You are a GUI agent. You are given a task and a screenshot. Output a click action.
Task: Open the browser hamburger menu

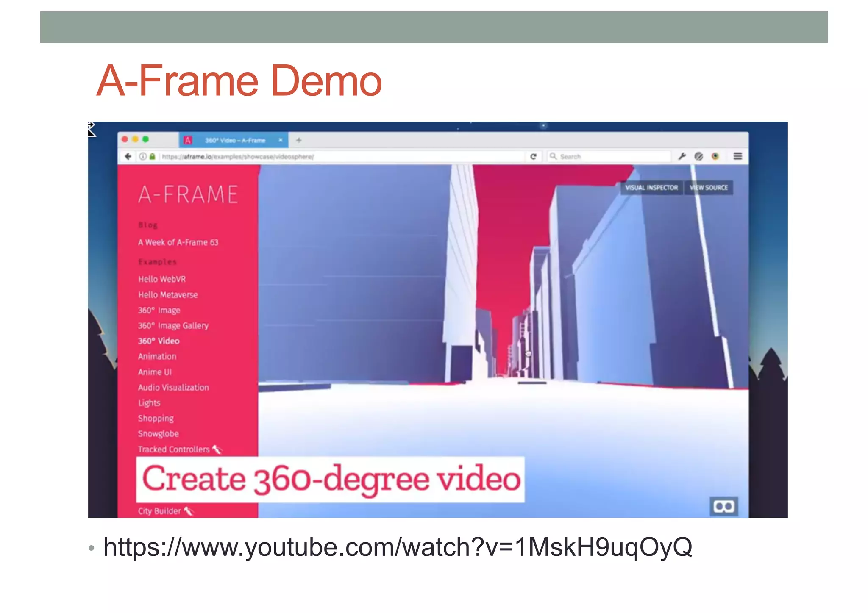pyautogui.click(x=738, y=156)
